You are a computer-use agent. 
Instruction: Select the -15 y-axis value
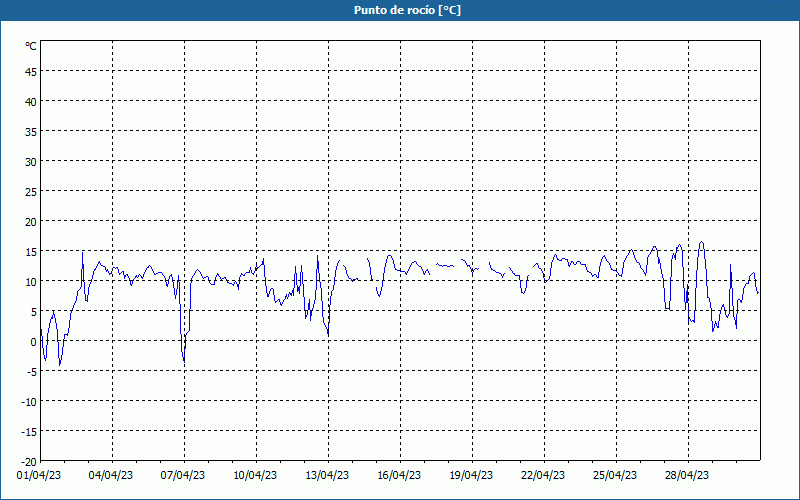click(x=29, y=432)
